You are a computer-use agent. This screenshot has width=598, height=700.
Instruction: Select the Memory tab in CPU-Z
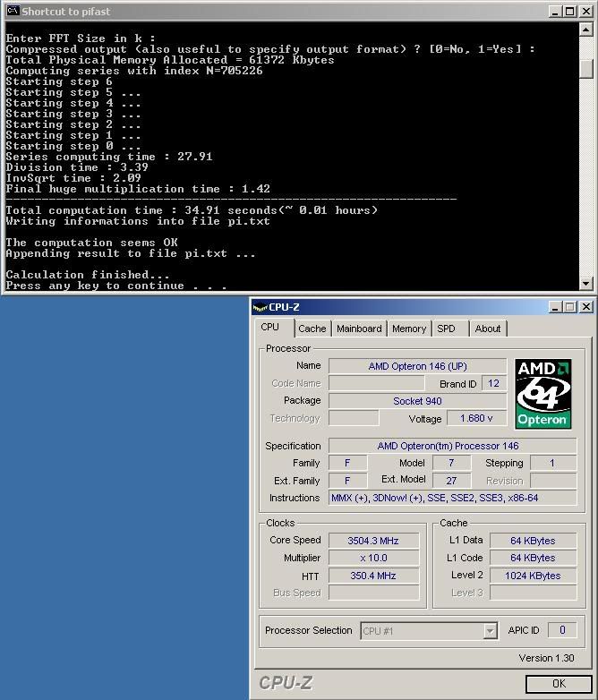coord(409,329)
